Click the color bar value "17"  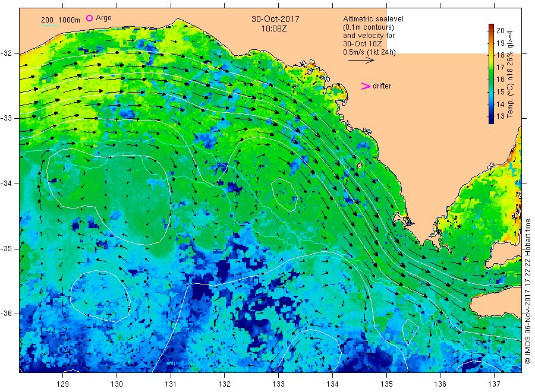500,68
